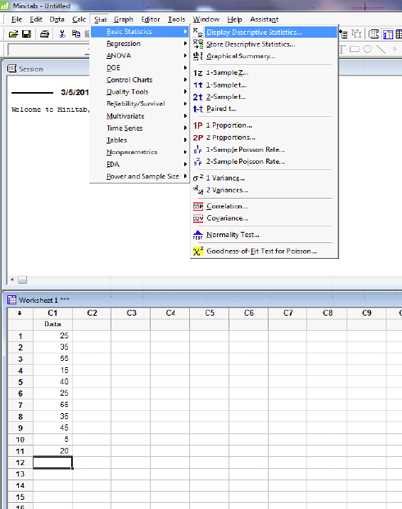Open Basic Statistics submenu entry
This screenshot has width=402, height=509.
[140, 32]
